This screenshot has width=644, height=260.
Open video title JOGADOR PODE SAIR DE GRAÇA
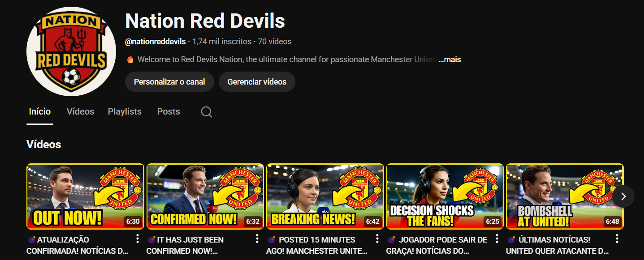[x=437, y=245]
